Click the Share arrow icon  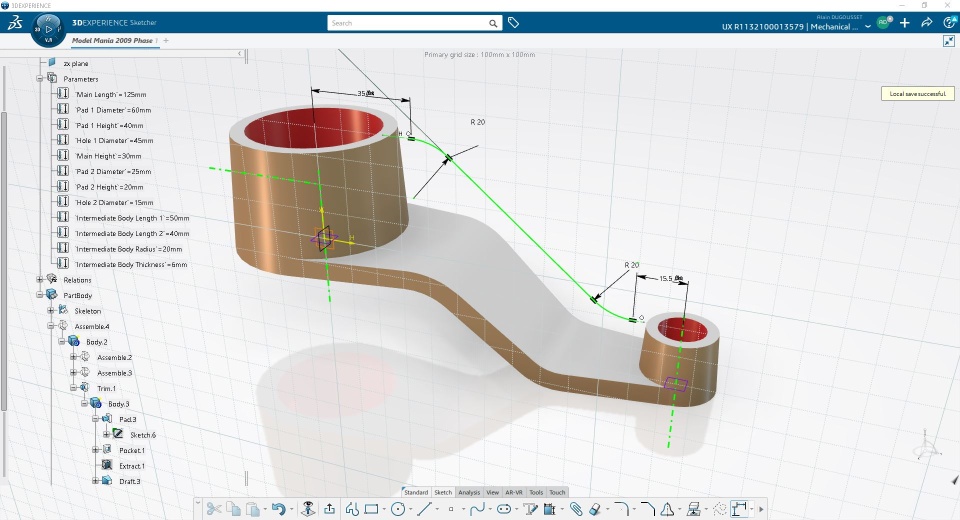tap(927, 23)
